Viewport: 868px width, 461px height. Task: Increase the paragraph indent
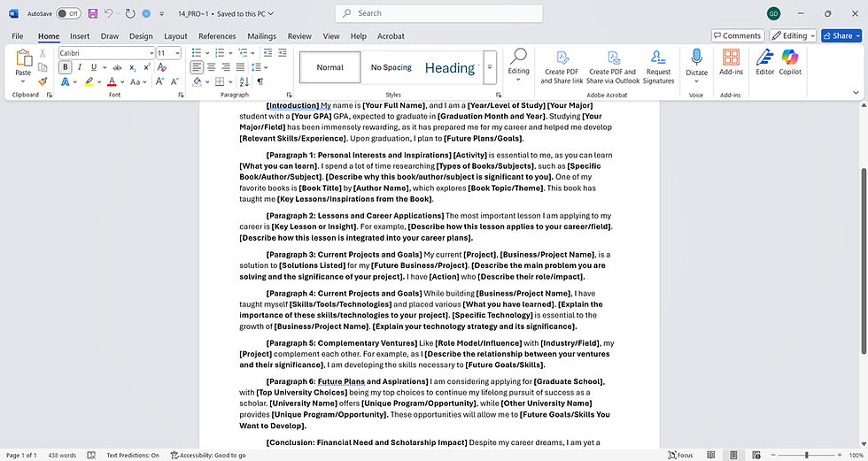283,53
